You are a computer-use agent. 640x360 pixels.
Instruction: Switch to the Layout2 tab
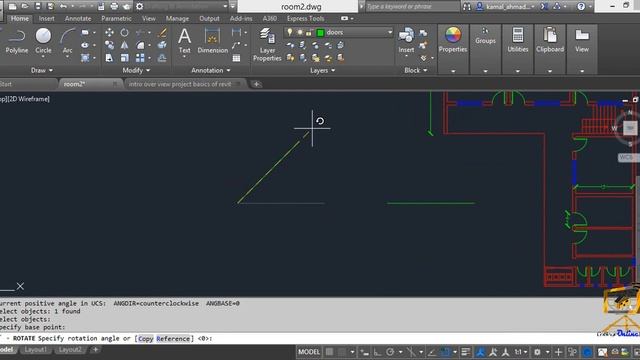70,350
